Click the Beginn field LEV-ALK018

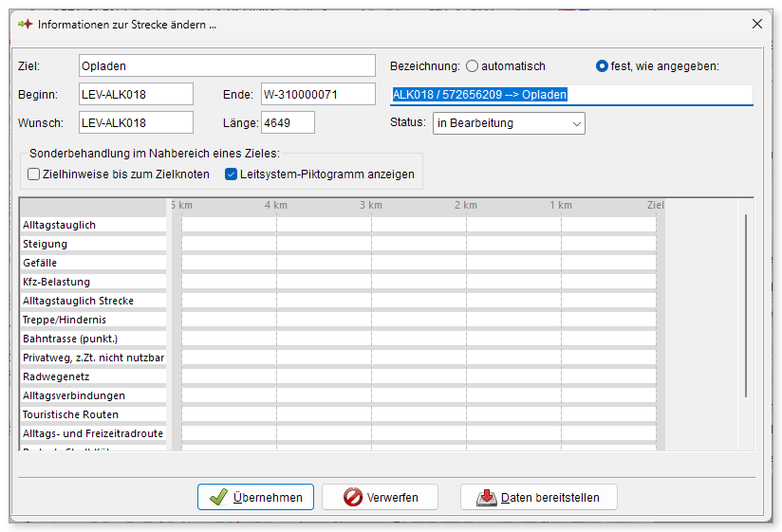click(136, 94)
